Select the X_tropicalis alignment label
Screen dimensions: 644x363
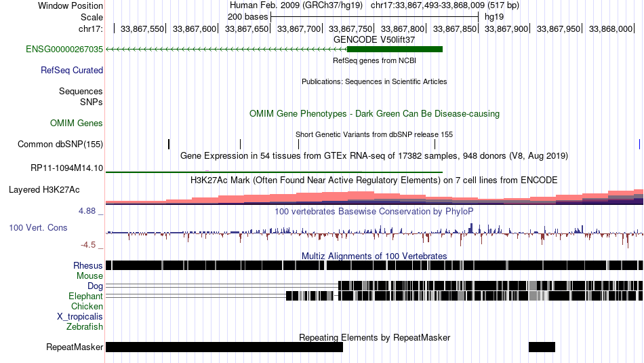[x=80, y=317]
